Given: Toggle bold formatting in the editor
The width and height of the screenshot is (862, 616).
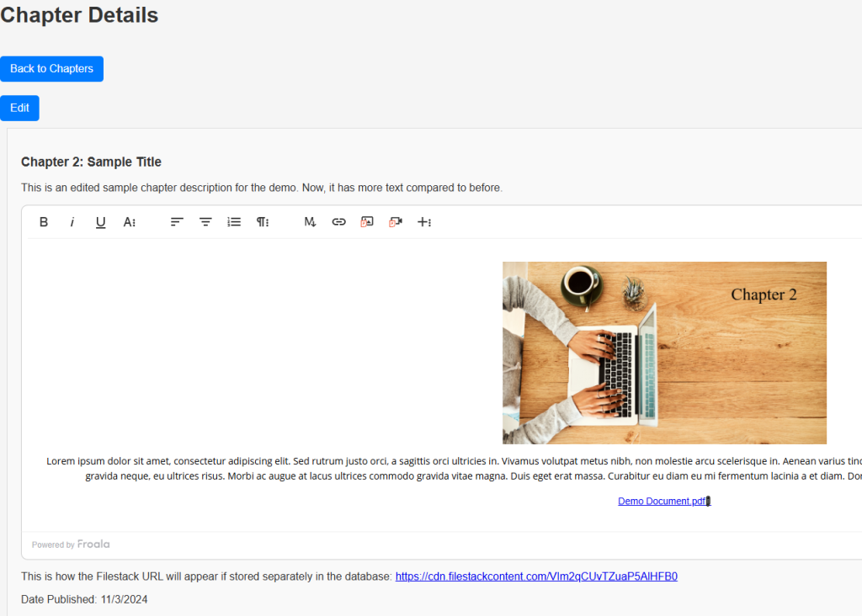Looking at the screenshot, I should [x=44, y=222].
